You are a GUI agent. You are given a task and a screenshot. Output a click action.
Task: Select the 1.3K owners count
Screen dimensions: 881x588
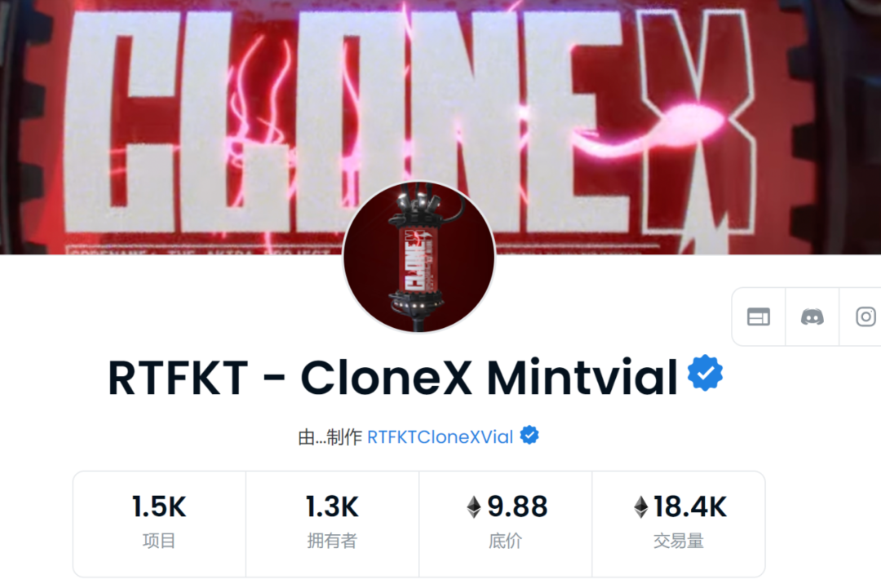click(332, 506)
